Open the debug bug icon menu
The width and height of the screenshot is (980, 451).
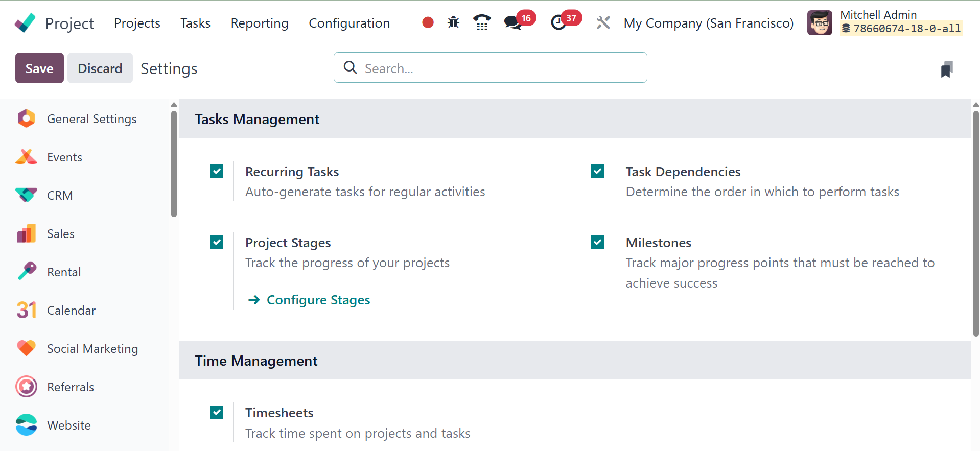point(453,22)
